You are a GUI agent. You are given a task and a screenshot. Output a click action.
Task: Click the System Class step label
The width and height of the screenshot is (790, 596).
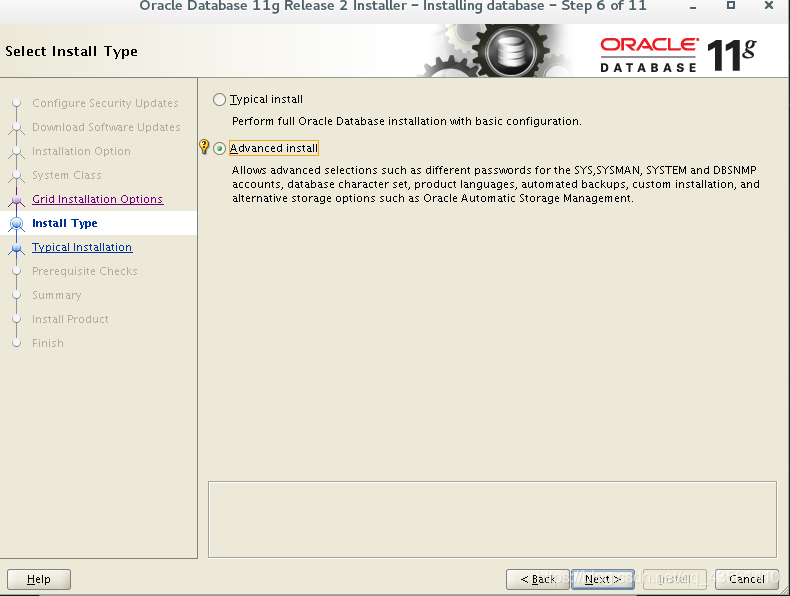tap(67, 175)
